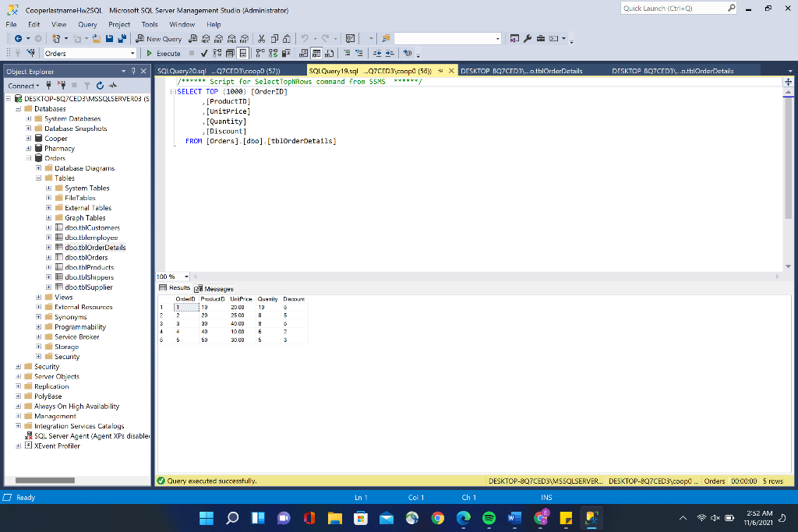
Task: Click the Object Explorer horizontal scrollbar thumb
Action: tap(44, 481)
